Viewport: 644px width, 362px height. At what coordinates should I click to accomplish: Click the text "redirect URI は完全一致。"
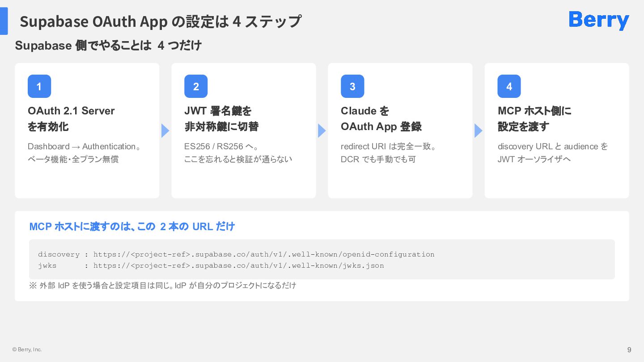(x=389, y=146)
